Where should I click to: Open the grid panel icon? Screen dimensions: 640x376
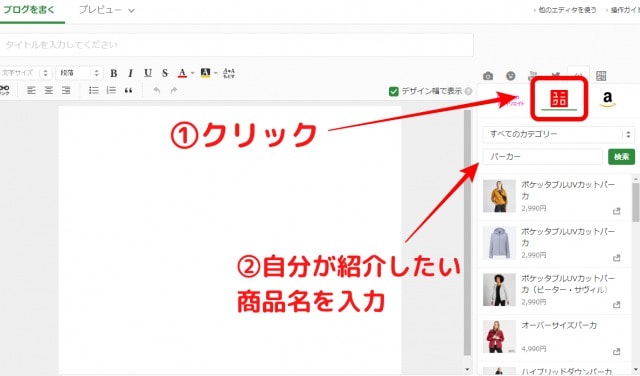[601, 76]
